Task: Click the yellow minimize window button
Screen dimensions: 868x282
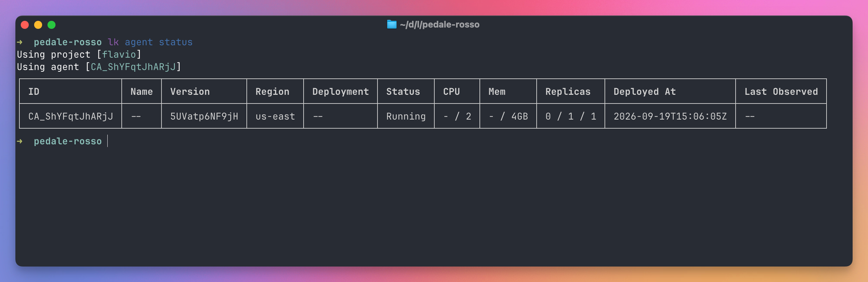Action: [x=38, y=25]
